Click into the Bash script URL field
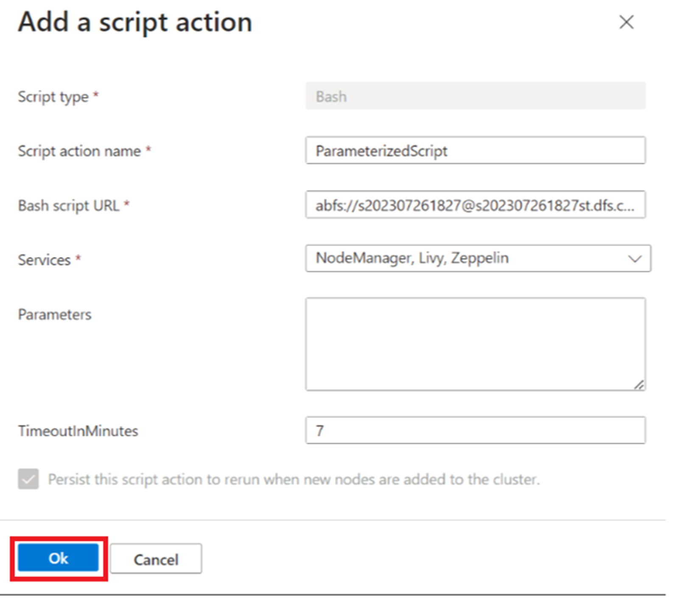Screen dimensions: 700x610 tap(475, 205)
